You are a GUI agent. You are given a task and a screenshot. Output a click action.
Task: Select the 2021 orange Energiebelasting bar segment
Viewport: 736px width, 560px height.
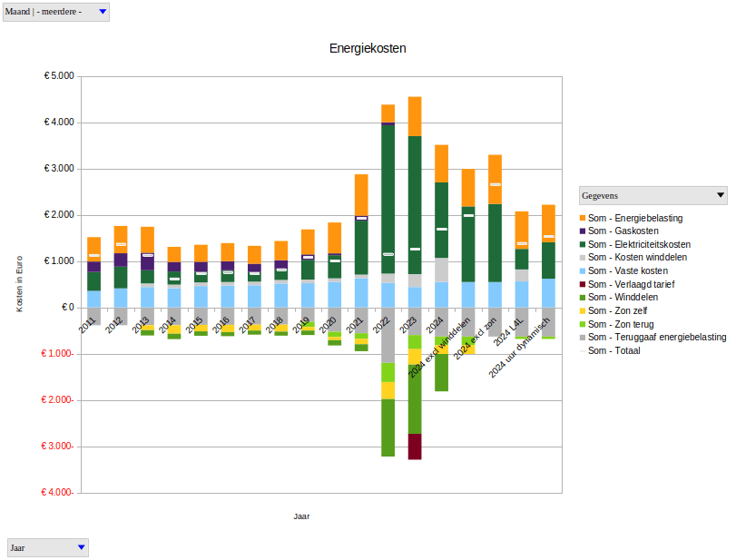[361, 193]
